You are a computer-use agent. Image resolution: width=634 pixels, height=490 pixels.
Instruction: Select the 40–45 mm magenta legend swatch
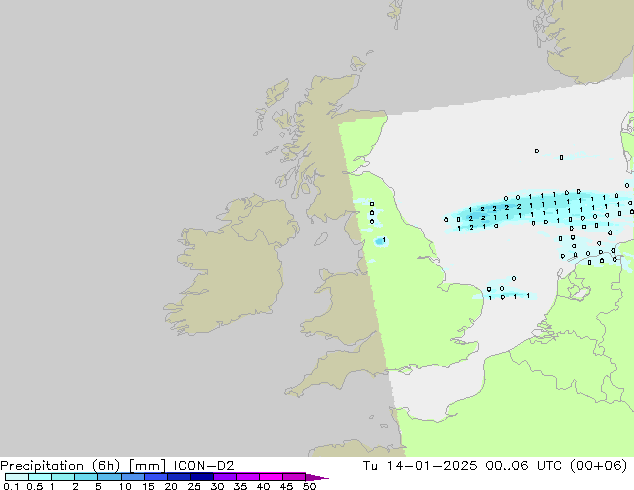tap(271, 477)
